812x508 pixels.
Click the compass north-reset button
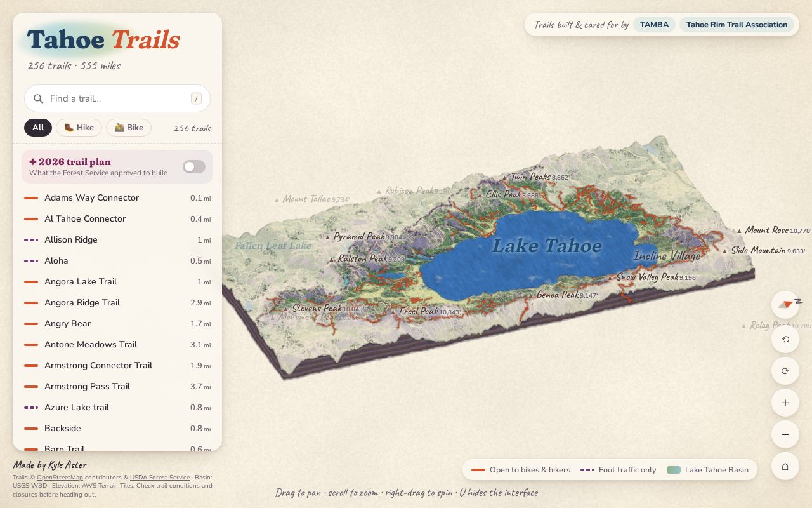tap(785, 304)
